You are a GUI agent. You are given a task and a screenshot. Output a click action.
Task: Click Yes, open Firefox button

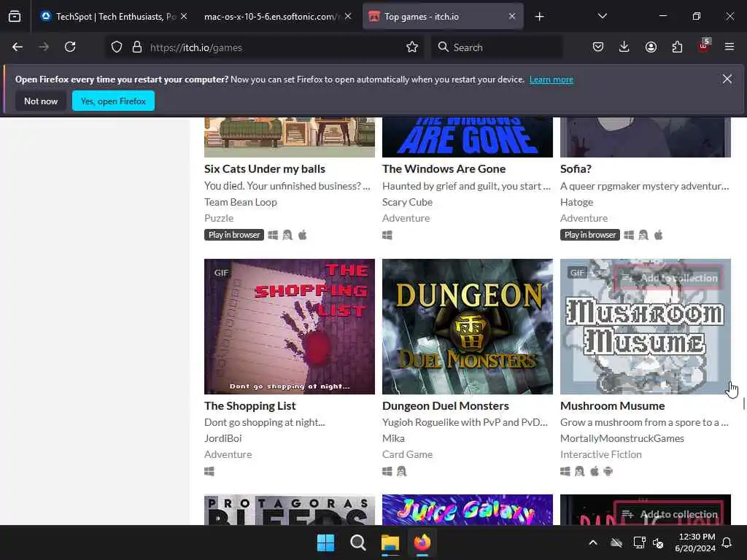click(113, 101)
